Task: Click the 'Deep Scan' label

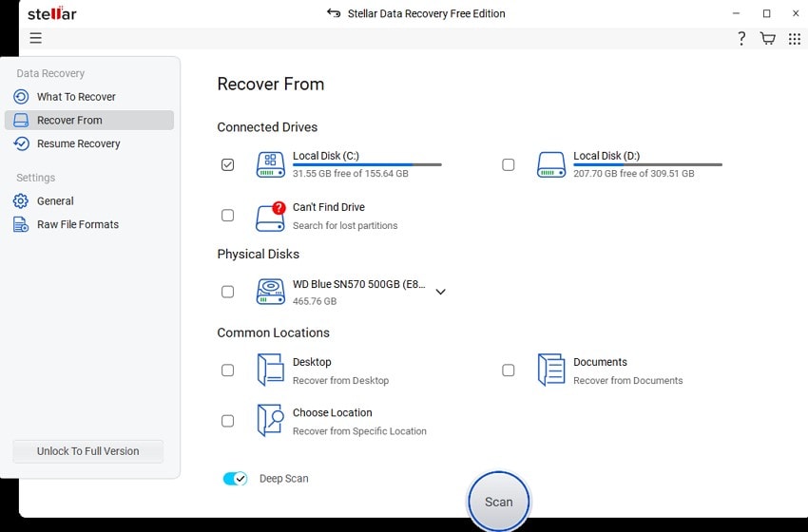Action: [x=284, y=479]
